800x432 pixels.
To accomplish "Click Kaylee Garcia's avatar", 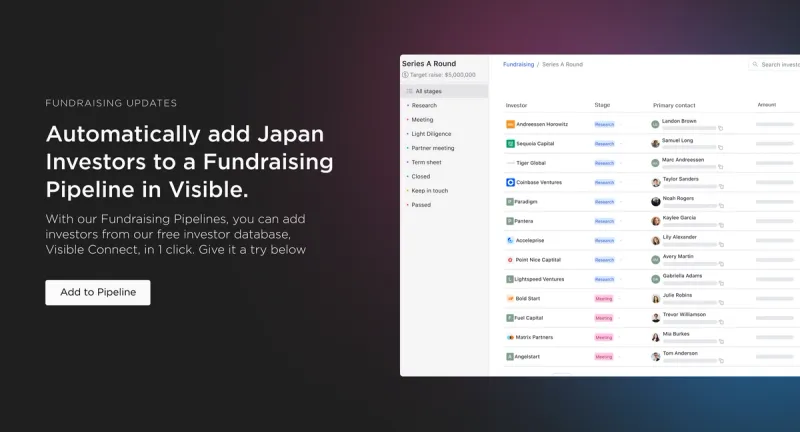I will point(656,221).
